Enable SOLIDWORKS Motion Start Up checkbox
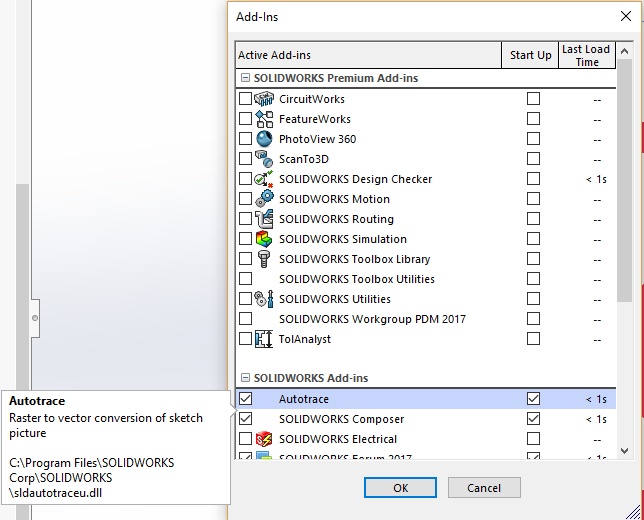The image size is (644, 520). pos(533,199)
